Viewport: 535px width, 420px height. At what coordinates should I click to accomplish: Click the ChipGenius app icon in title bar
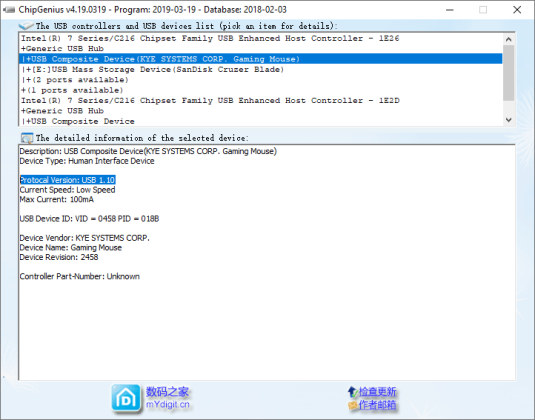[x=9, y=10]
